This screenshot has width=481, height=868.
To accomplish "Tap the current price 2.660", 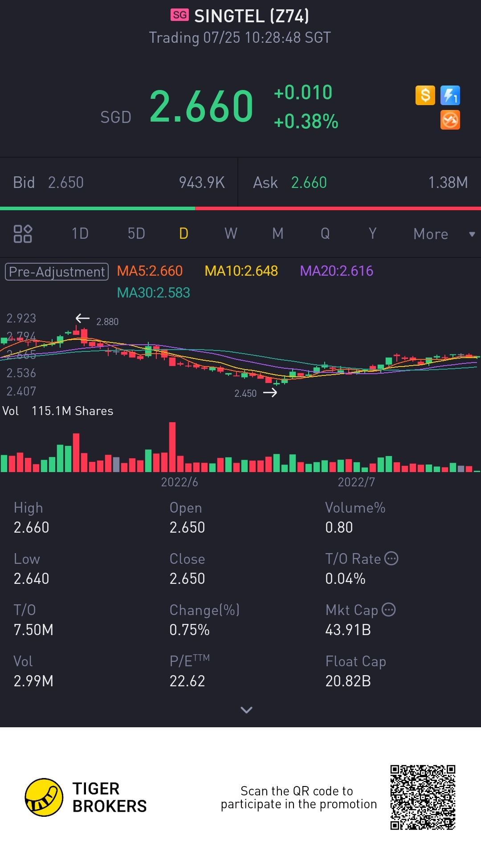I will pyautogui.click(x=201, y=106).
